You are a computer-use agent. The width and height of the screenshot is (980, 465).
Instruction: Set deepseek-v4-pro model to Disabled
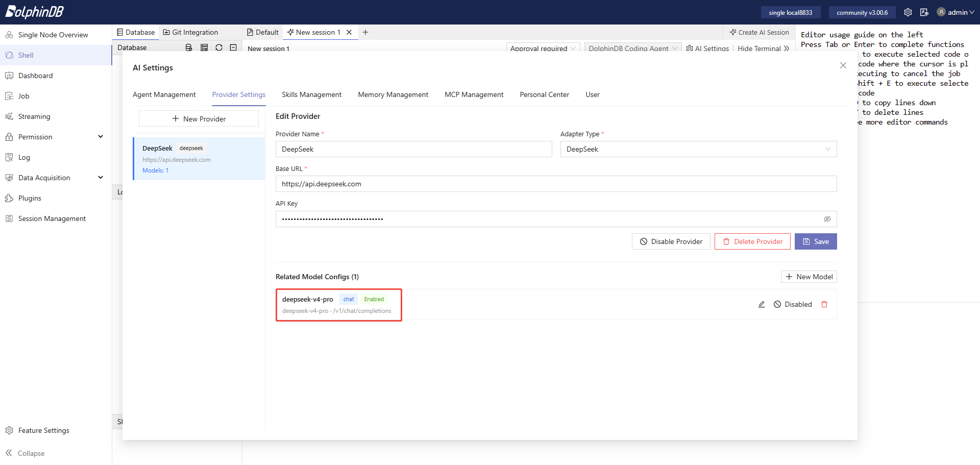point(793,304)
